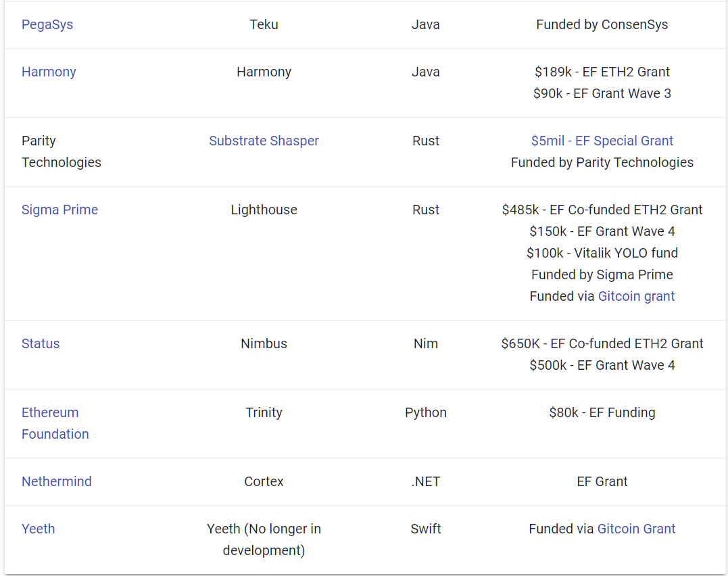The image size is (728, 576).
Task: Visit the Ethereum Foundation link
Action: pyautogui.click(x=50, y=412)
